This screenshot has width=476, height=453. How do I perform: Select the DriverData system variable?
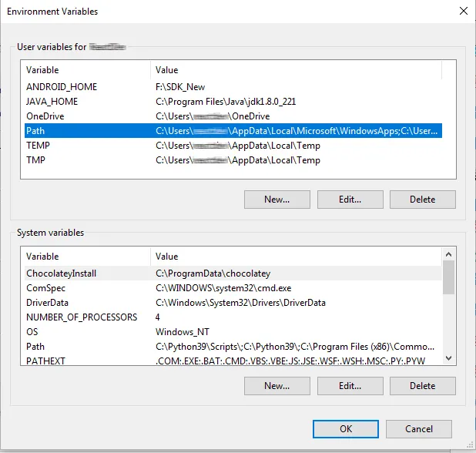point(233,303)
